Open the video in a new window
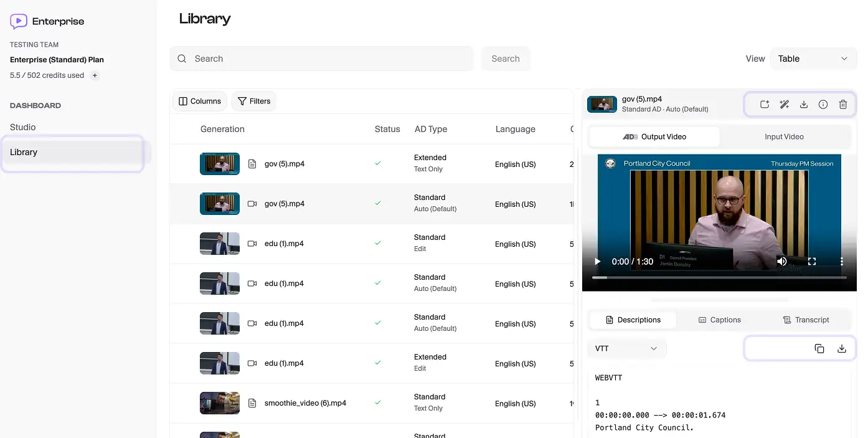 764,104
